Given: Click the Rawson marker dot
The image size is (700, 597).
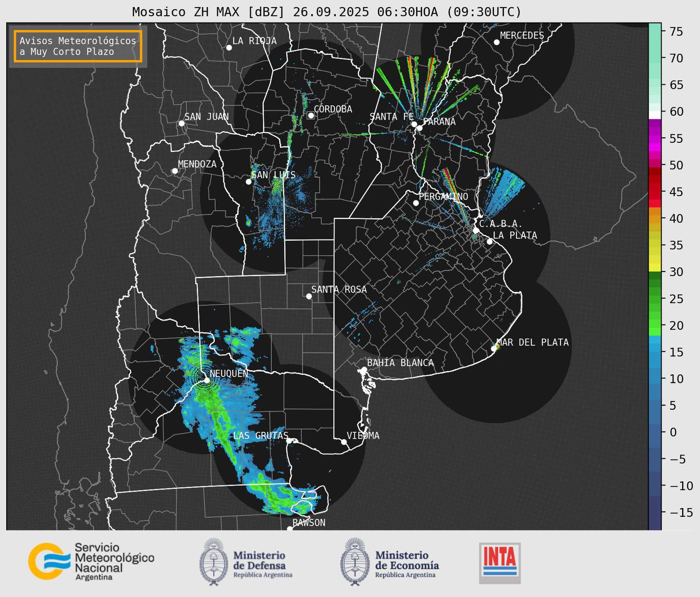Looking at the screenshot, I should (290, 529).
